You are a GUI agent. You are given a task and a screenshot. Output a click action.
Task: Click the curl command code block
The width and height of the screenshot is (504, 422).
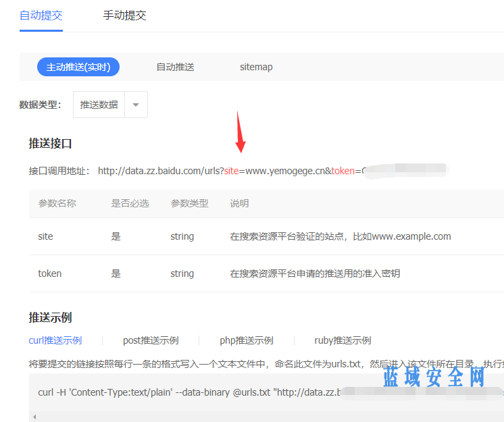[189, 392]
